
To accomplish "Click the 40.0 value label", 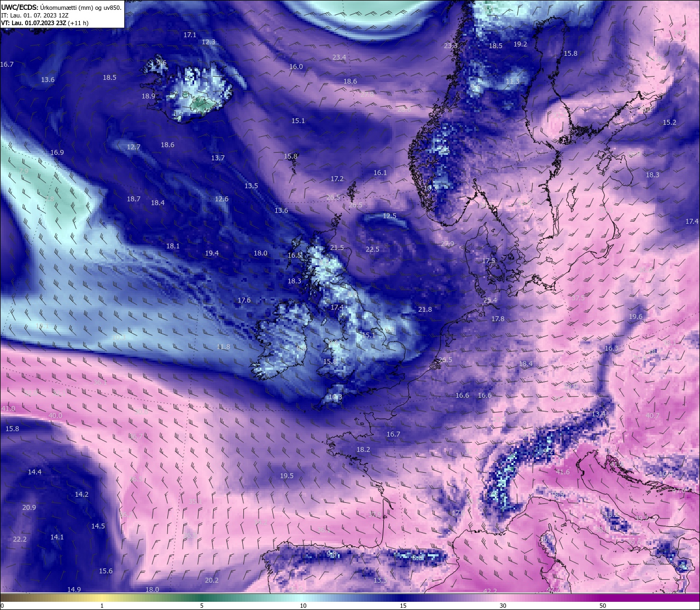I will coord(55,416).
